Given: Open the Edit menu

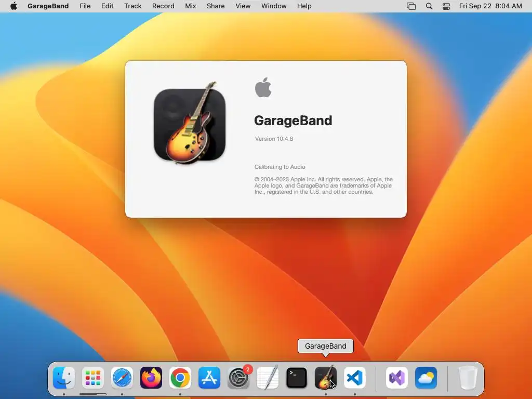Looking at the screenshot, I should pos(107,6).
